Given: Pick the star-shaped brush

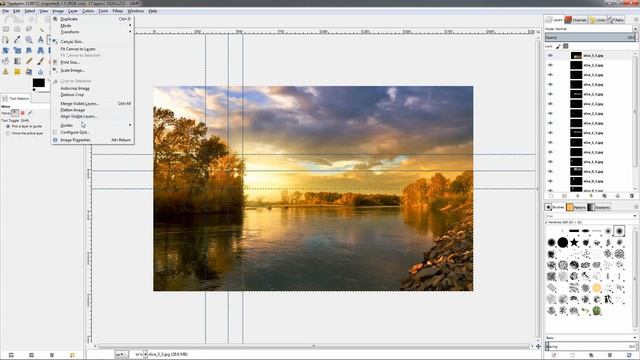Looking at the screenshot, I should (574, 242).
